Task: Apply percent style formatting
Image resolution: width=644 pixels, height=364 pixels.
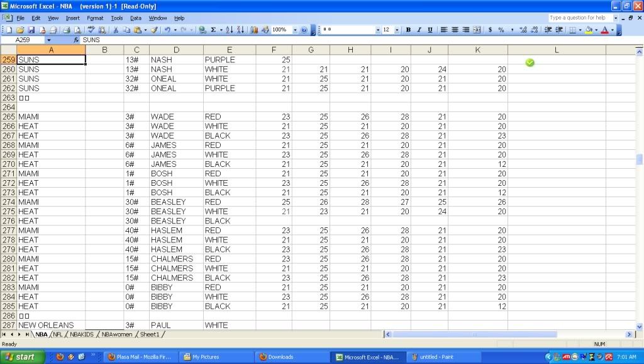Action: coord(501,30)
